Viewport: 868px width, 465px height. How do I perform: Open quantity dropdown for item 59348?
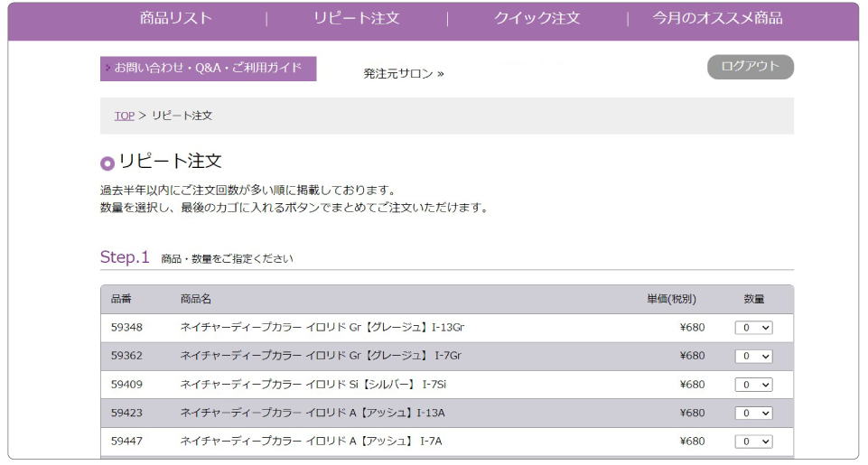click(x=753, y=328)
